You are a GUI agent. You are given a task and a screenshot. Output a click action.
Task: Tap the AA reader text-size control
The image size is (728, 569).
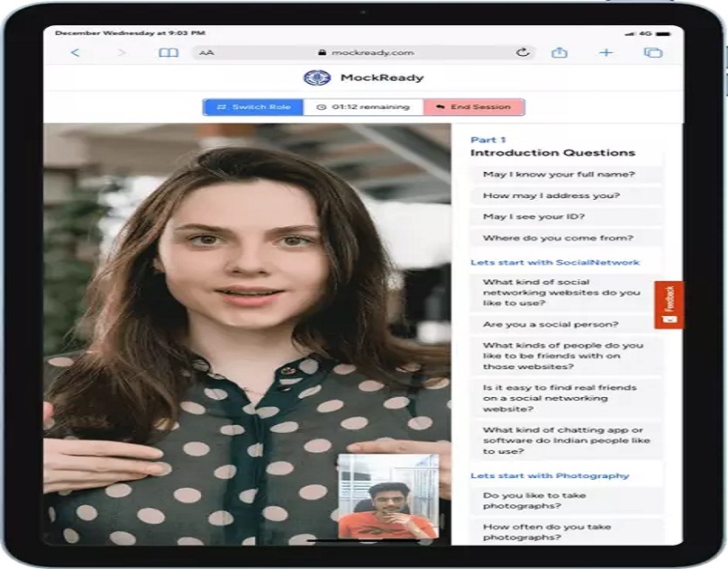(207, 53)
